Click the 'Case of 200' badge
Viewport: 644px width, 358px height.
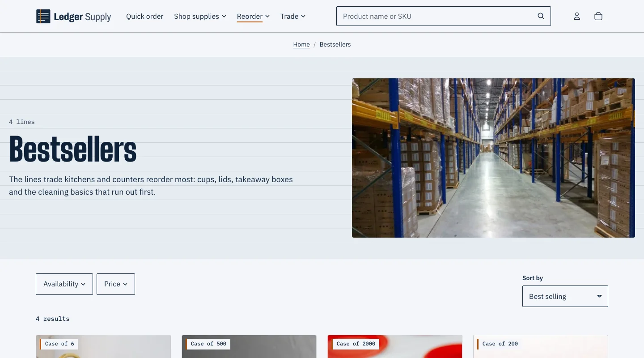pyautogui.click(x=500, y=344)
